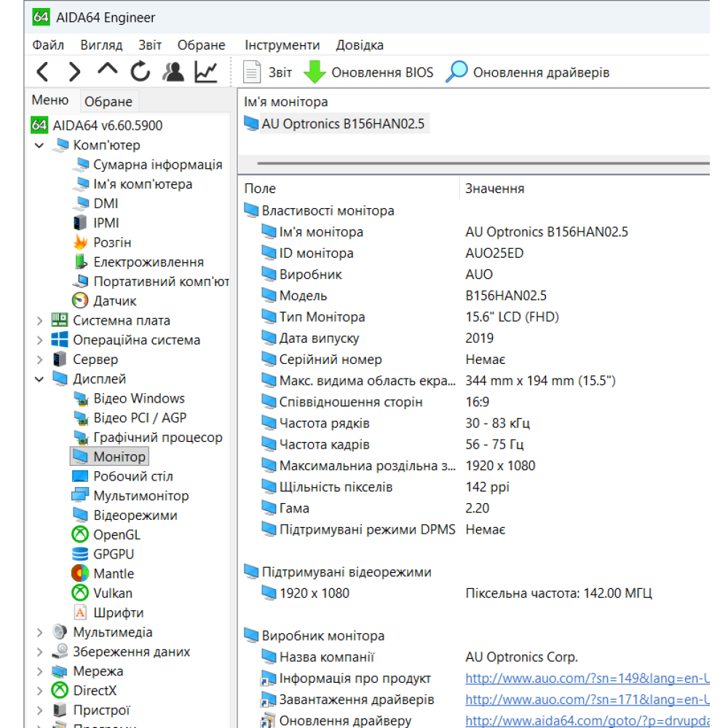
Task: Click the driver update magnifier icon
Action: tap(456, 72)
